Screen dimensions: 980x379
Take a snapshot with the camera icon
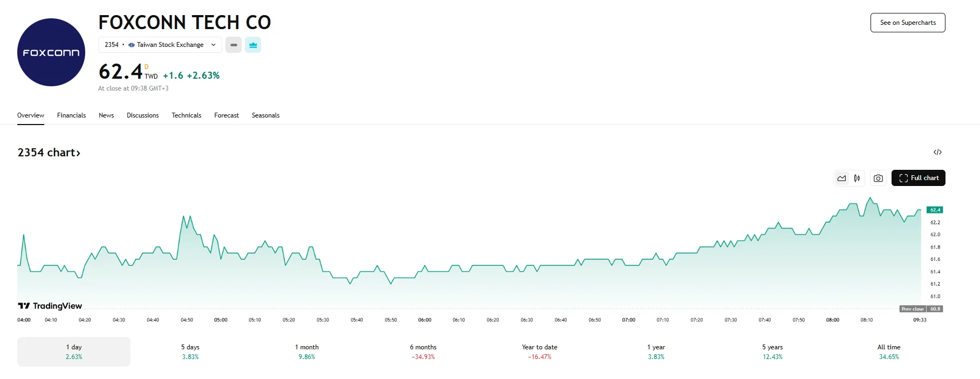click(878, 178)
